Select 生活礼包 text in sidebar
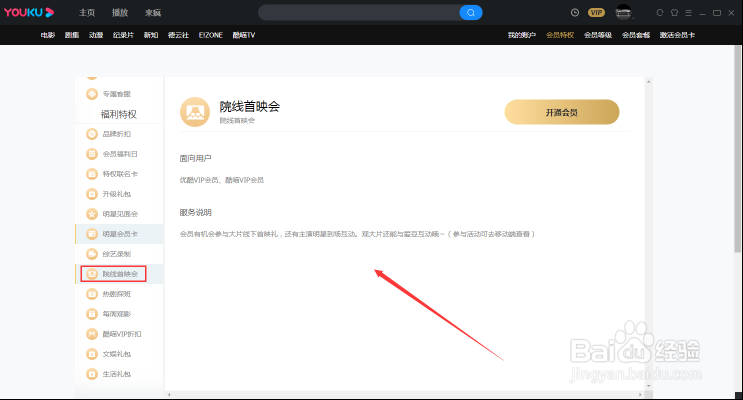Image resolution: width=743 pixels, height=400 pixels. click(x=117, y=374)
